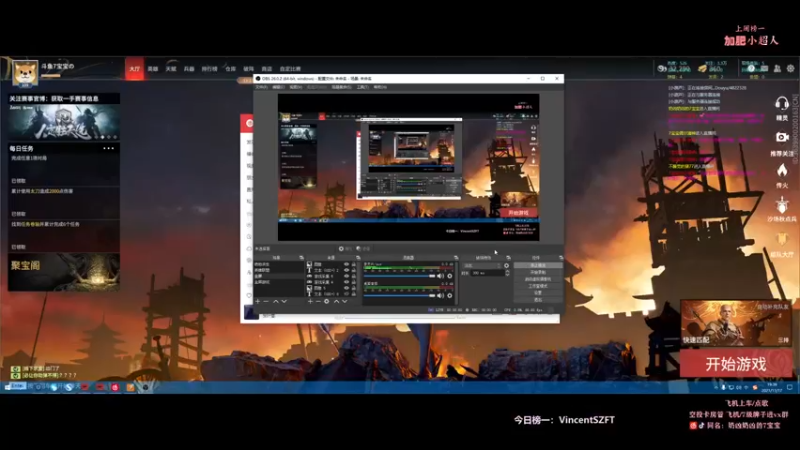
Task: Click the transition duration input field
Action: (487, 273)
